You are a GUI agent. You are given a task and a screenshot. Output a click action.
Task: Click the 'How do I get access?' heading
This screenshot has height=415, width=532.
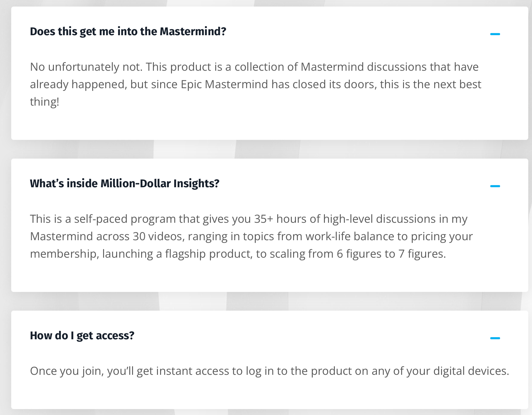82,336
